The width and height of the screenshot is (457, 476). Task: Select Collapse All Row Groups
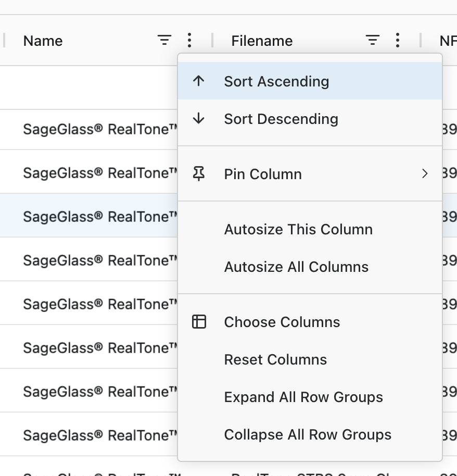click(x=310, y=434)
